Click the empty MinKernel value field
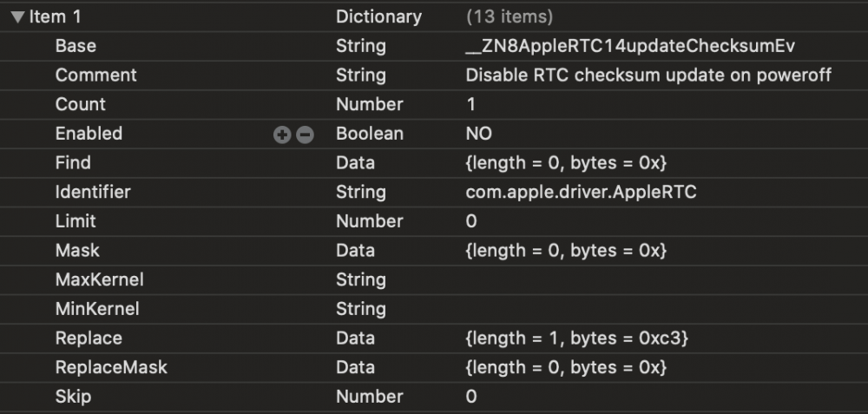This screenshot has width=868, height=414. (x=664, y=309)
